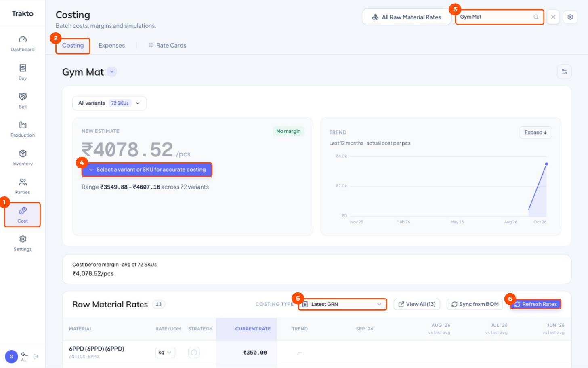Viewport: 588px width, 368px height.
Task: Click View All (13) button
Action: click(417, 304)
